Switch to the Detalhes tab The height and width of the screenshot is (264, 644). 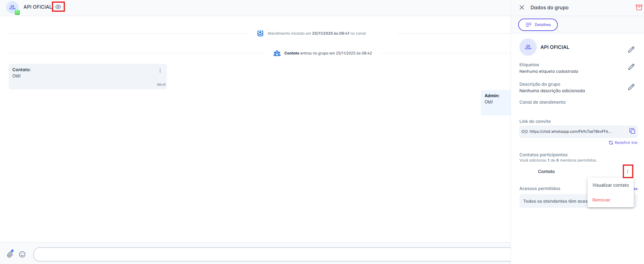coord(538,25)
